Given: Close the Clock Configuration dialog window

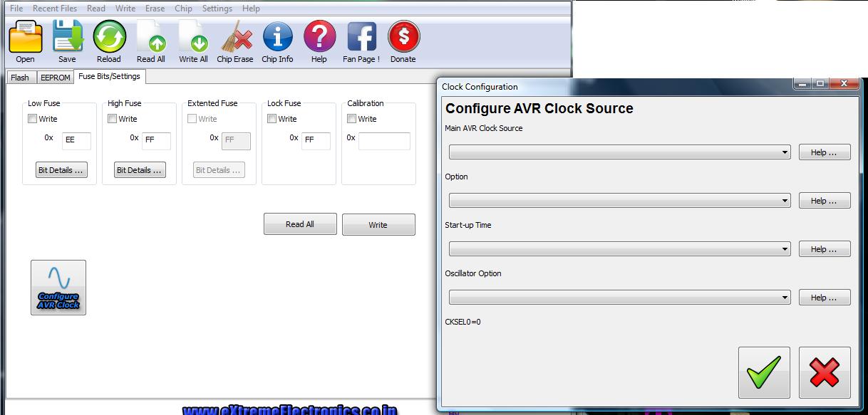Looking at the screenshot, I should 845,84.
